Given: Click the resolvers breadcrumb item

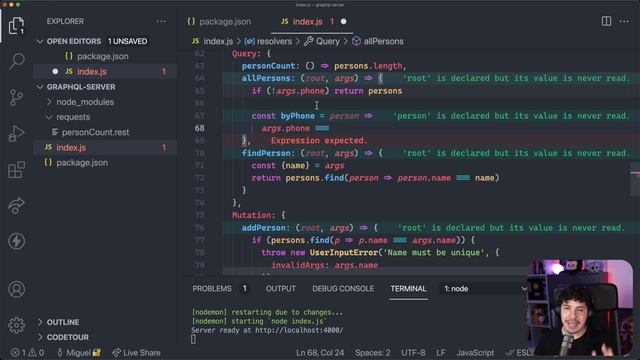Looking at the screenshot, I should coord(274,41).
